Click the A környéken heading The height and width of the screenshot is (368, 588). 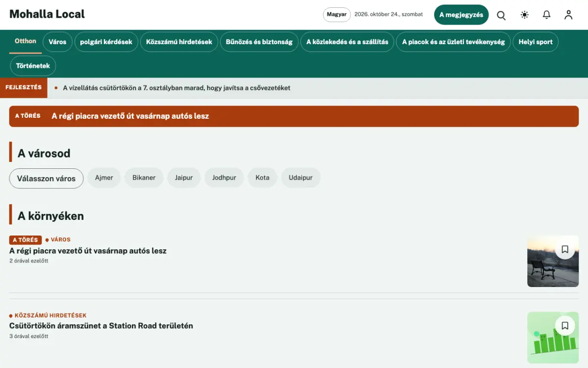click(51, 216)
